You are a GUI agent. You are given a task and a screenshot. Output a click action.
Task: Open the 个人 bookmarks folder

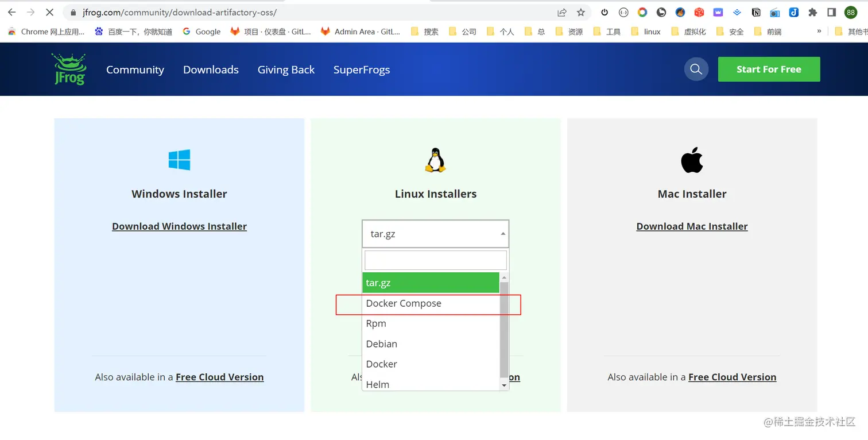tap(500, 32)
